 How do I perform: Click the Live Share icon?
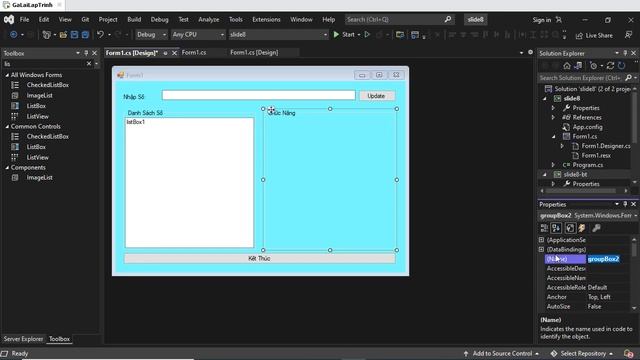click(x=579, y=36)
